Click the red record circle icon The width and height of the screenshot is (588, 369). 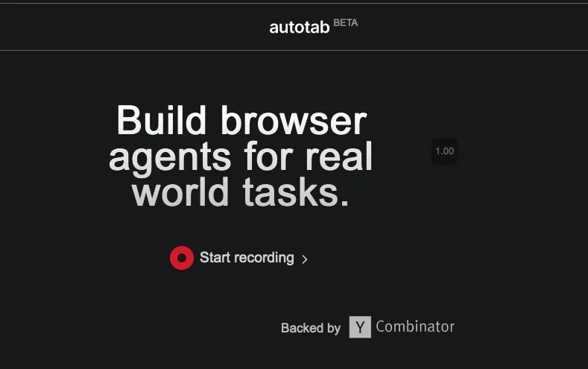pos(182,258)
